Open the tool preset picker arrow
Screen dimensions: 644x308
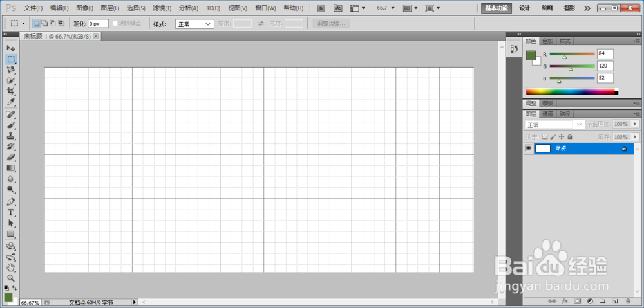pos(23,24)
